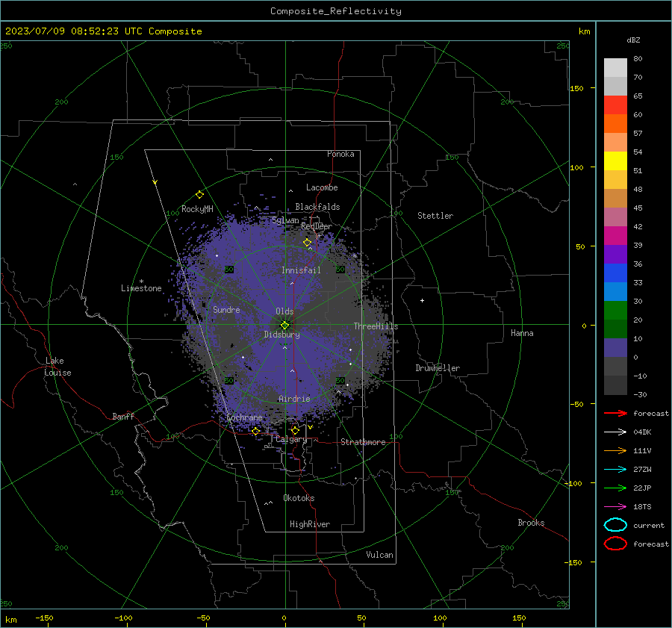
Task: Click the Ponoka city label
Action: (x=340, y=154)
